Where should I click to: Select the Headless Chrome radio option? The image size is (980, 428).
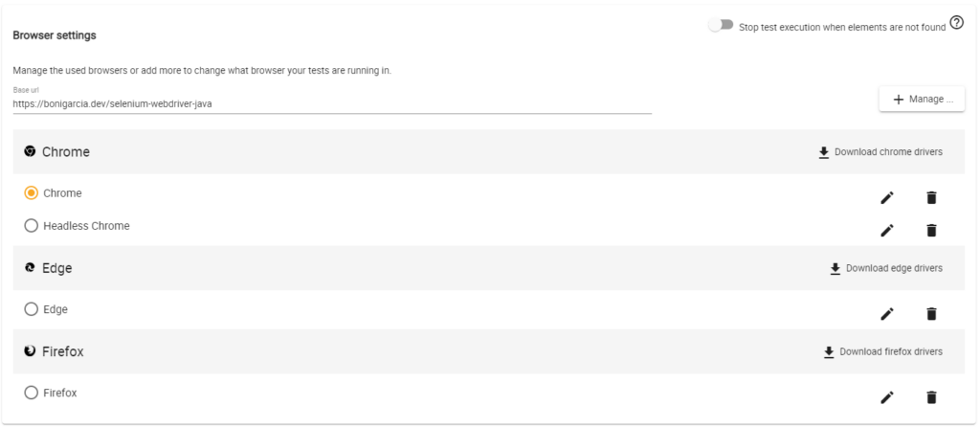(32, 226)
